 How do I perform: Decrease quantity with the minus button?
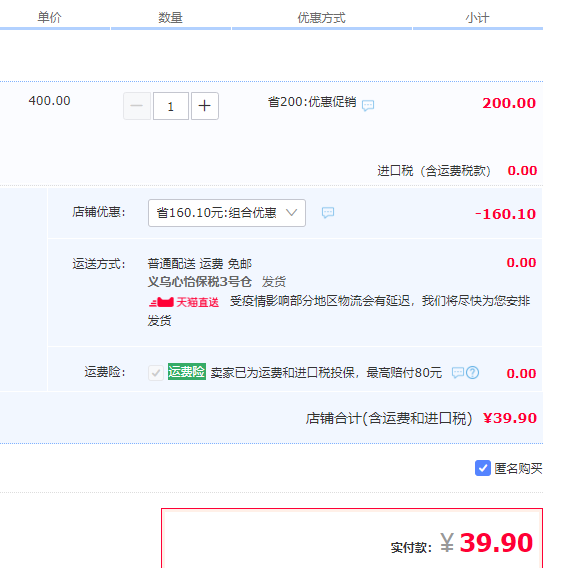[137, 106]
